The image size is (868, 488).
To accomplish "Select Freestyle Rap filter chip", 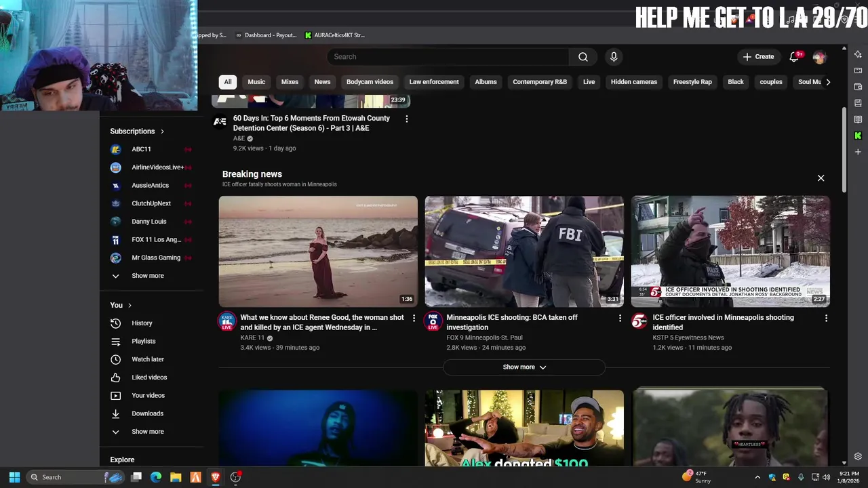I will pos(692,82).
